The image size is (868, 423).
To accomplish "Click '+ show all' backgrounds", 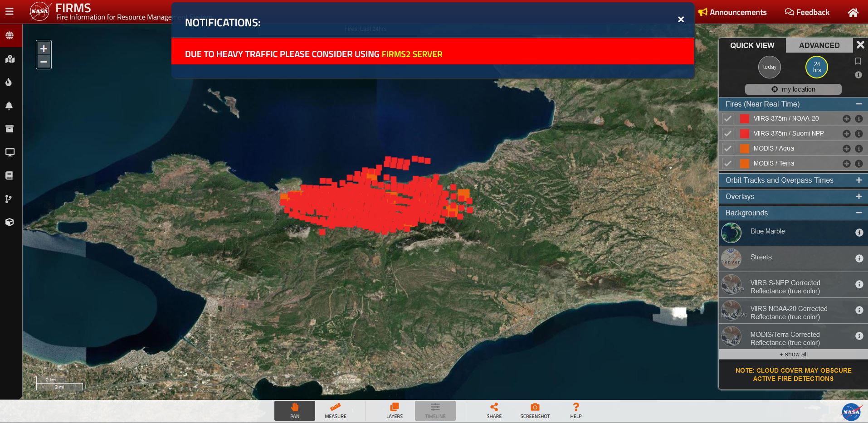I will (x=793, y=354).
